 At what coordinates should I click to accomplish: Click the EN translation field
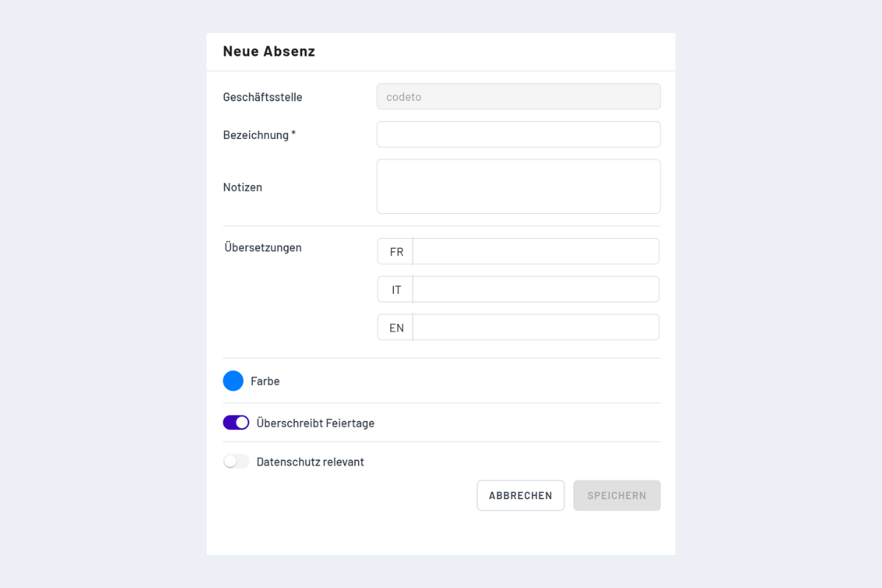coord(535,327)
